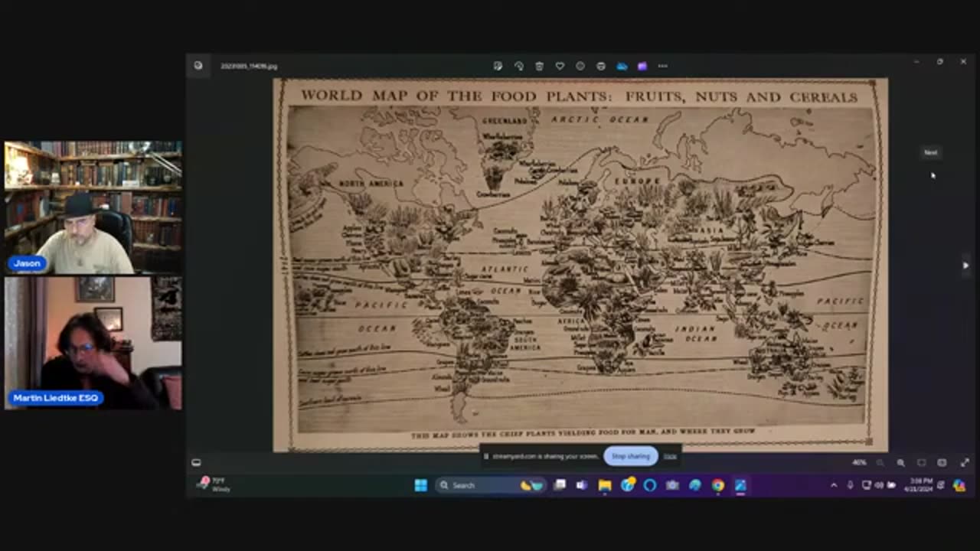Go to next photo with right arrow

click(965, 266)
